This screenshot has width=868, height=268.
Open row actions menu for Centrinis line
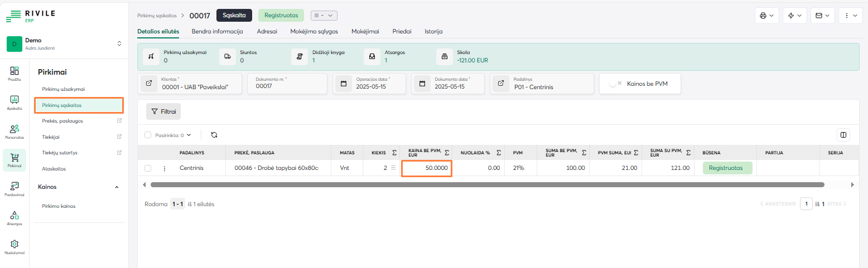165,168
